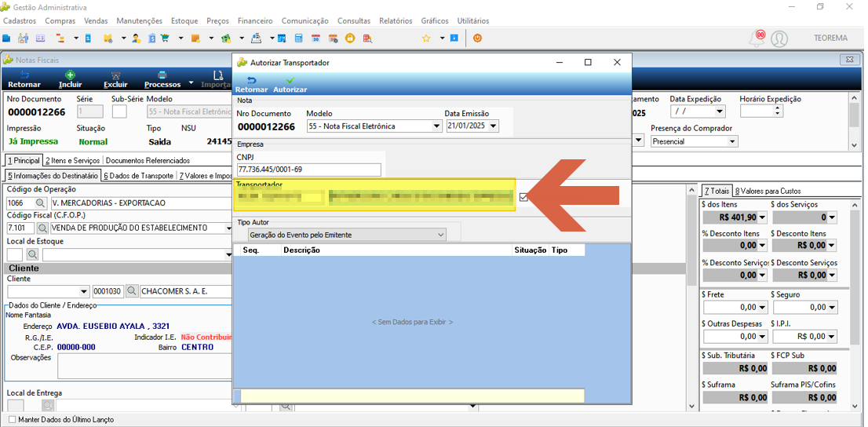Viewport: 868px width, 427px height.
Task: Expand the Processos dropdown arrow
Action: coord(191,83)
